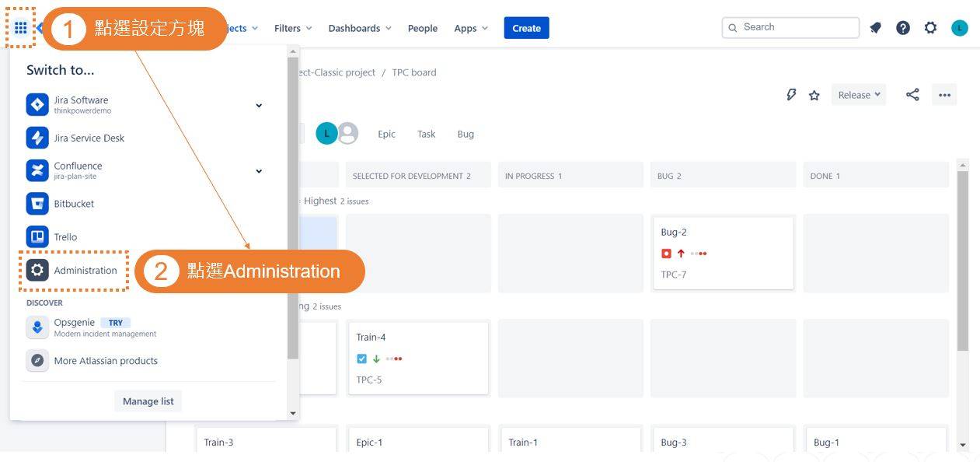Click the Administration gear icon
Image resolution: width=980 pixels, height=462 pixels.
click(37, 270)
